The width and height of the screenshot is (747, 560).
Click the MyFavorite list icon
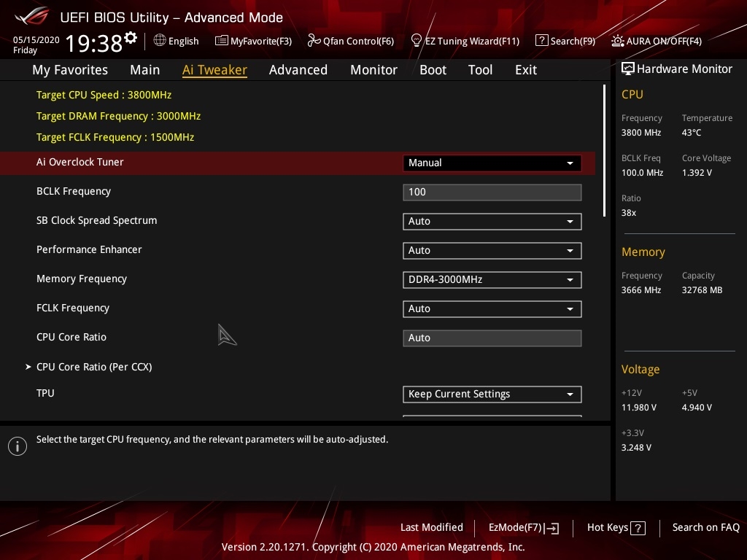point(222,41)
